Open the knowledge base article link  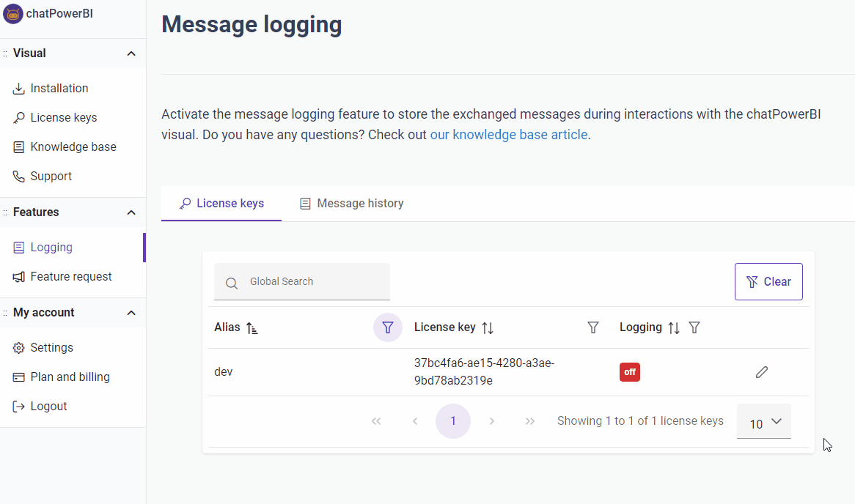[x=509, y=135]
